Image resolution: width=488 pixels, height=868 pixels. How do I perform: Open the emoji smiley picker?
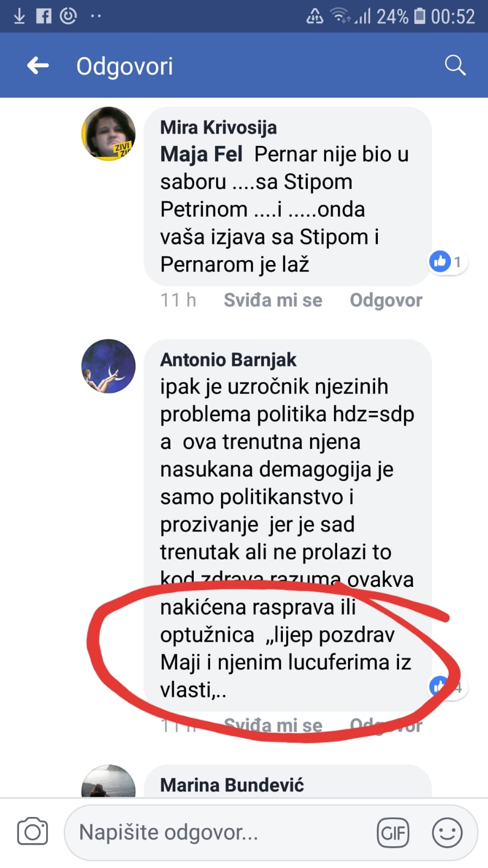[x=447, y=833]
